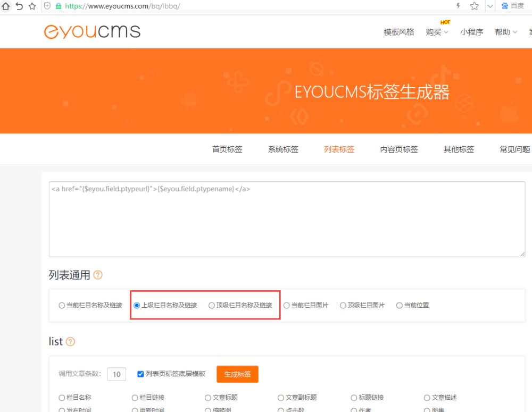Open the help icon next to list
The width and height of the screenshot is (532, 412).
click(70, 341)
